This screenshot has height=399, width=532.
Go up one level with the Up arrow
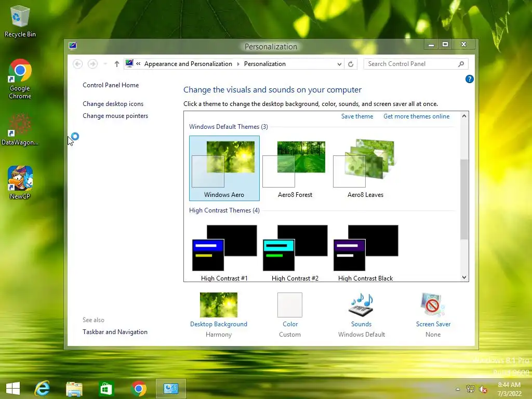(x=117, y=64)
